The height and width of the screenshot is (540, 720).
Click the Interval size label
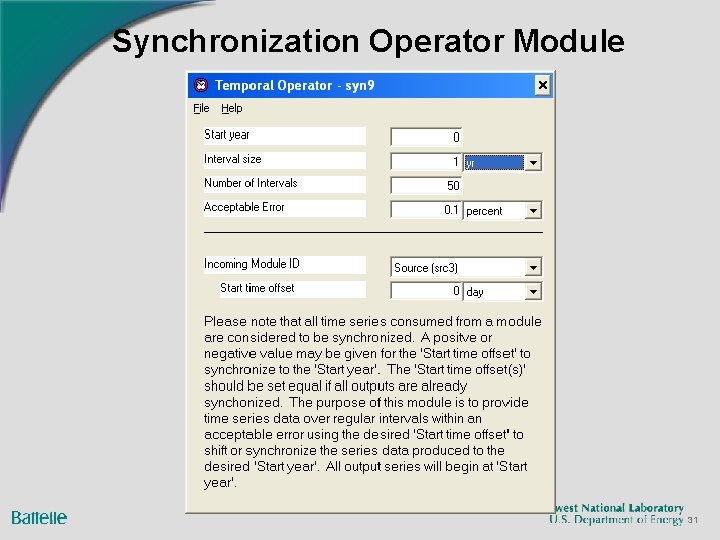285,160
